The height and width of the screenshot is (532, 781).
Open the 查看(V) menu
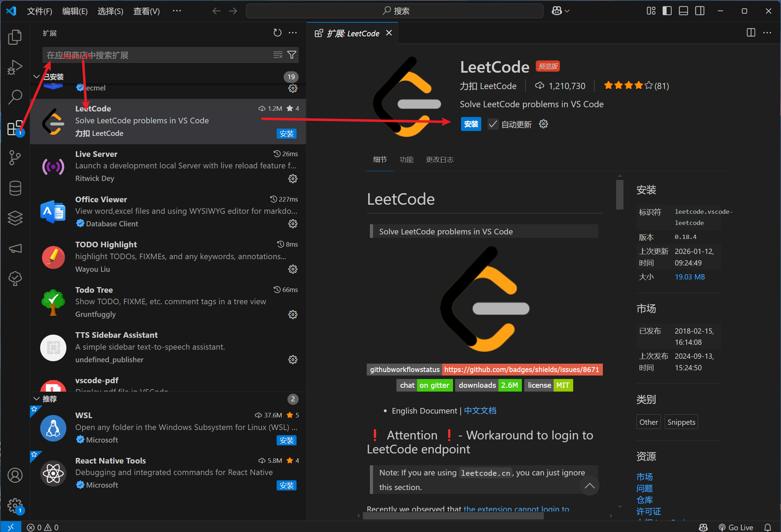coord(146,11)
